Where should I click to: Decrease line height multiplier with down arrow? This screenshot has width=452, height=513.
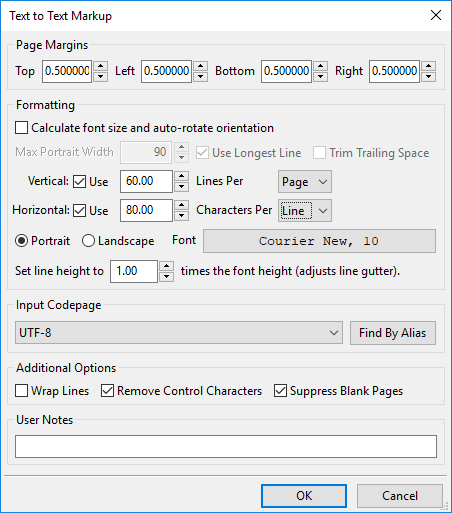166,277
